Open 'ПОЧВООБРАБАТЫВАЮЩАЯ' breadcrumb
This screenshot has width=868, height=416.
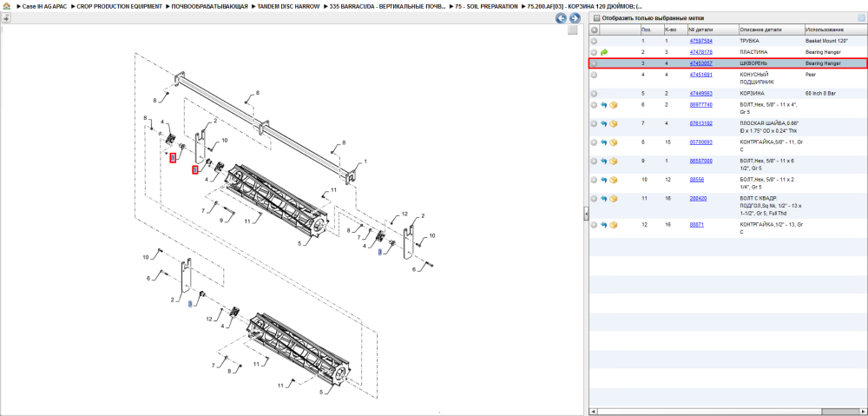(x=209, y=6)
